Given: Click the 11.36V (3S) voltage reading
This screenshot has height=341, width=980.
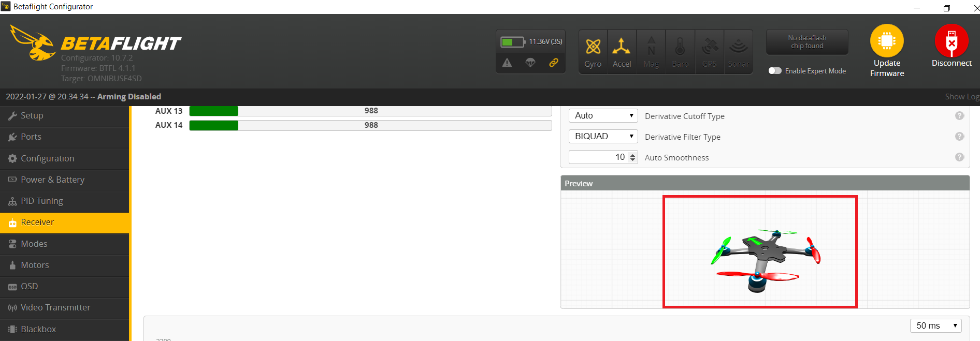Looking at the screenshot, I should tap(545, 41).
